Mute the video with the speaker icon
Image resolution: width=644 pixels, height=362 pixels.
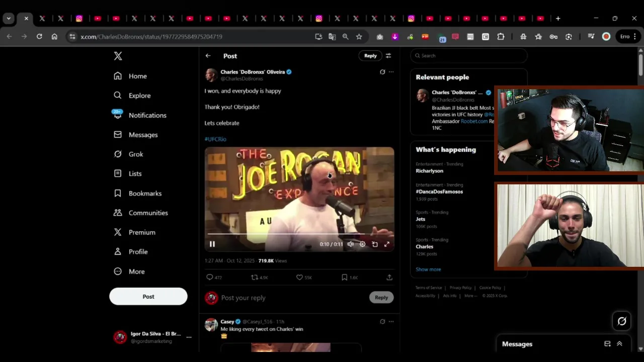(x=350, y=244)
